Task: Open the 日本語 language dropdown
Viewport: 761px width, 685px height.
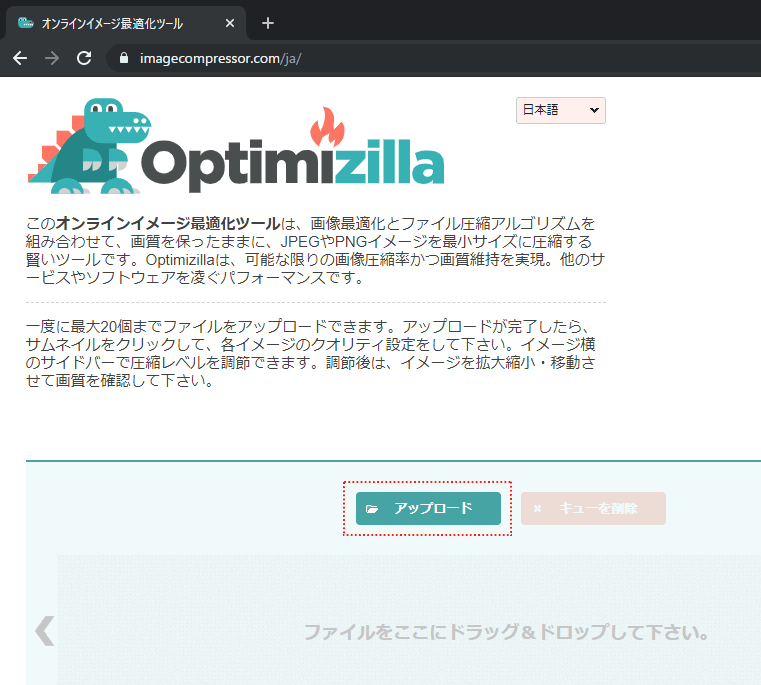Action: 561,110
